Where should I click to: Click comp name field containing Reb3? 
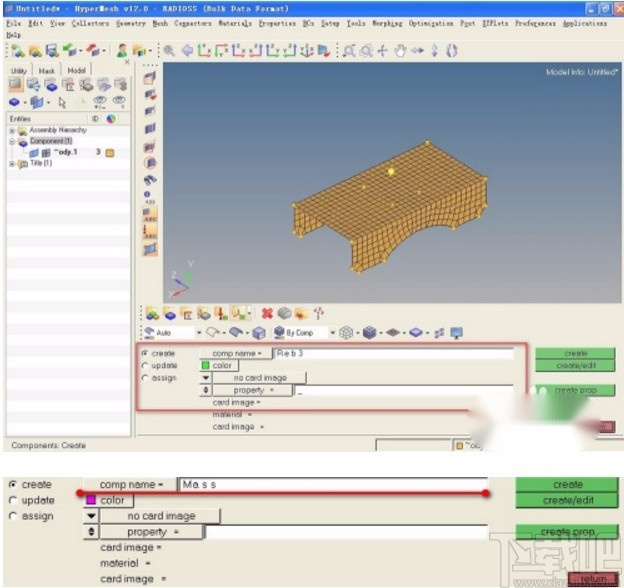tap(394, 353)
